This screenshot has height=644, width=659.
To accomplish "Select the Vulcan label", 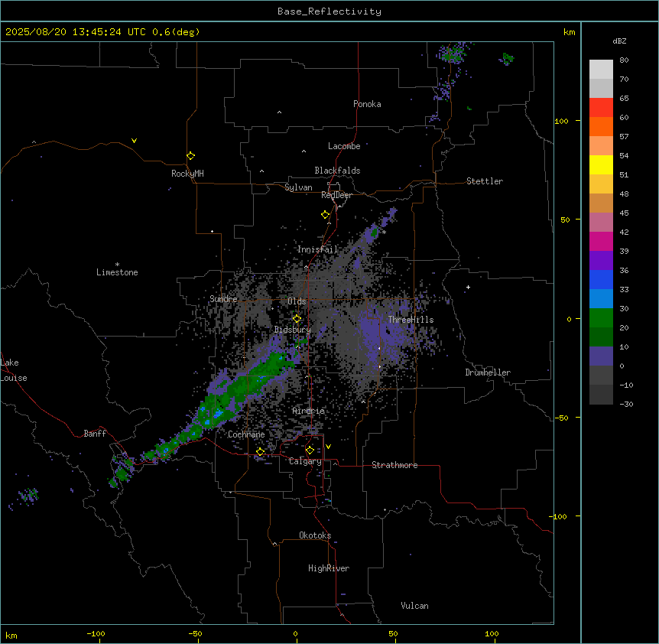I will tap(415, 606).
